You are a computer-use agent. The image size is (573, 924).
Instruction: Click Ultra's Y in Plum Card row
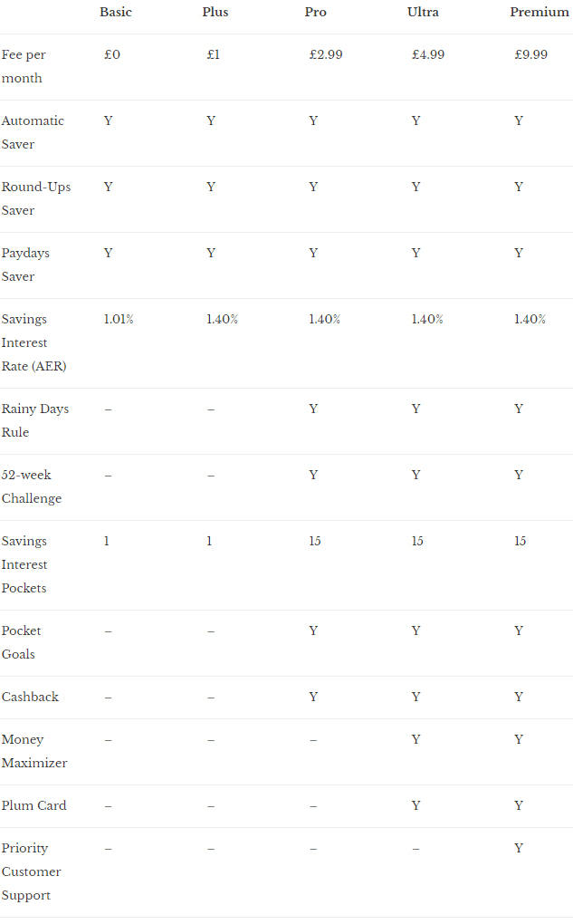pyautogui.click(x=415, y=805)
